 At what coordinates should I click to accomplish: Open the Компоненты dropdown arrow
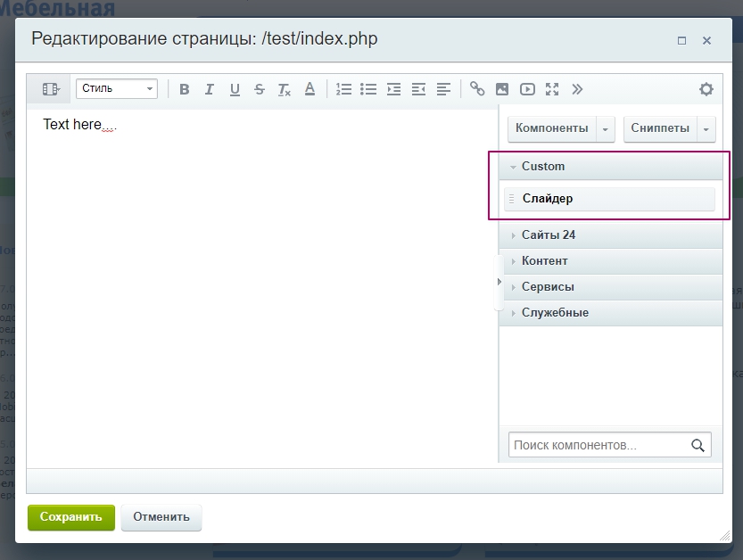pyautogui.click(x=605, y=129)
